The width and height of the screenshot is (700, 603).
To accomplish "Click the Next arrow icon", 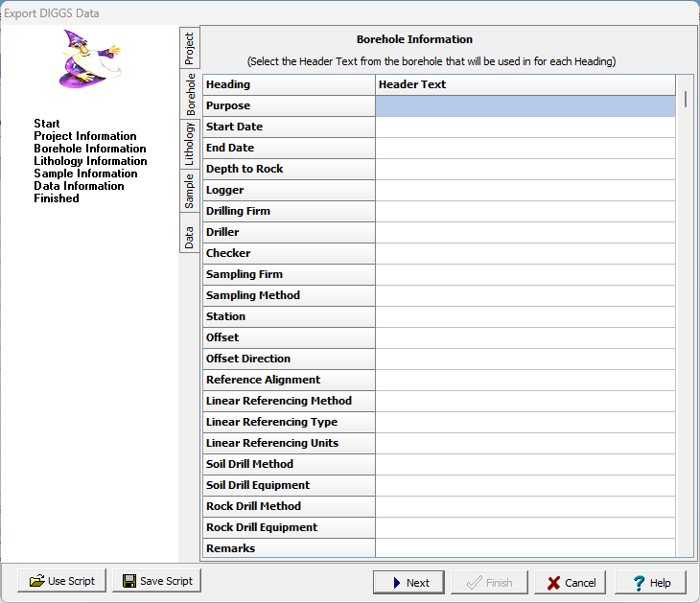I will [x=393, y=582].
